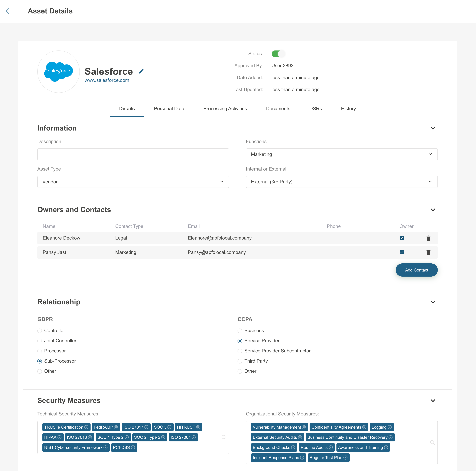Click the back arrow icon
Screen dimensions: 476x471
click(x=11, y=11)
